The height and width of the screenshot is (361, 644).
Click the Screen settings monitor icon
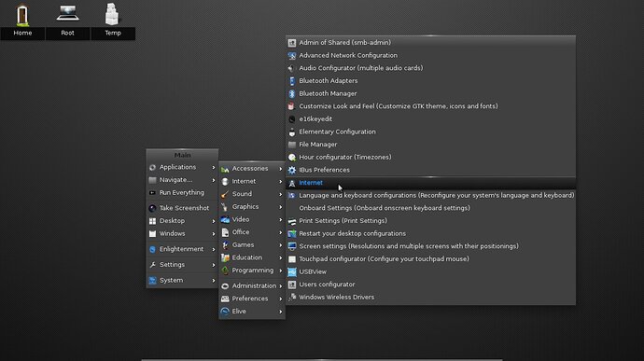coord(291,246)
